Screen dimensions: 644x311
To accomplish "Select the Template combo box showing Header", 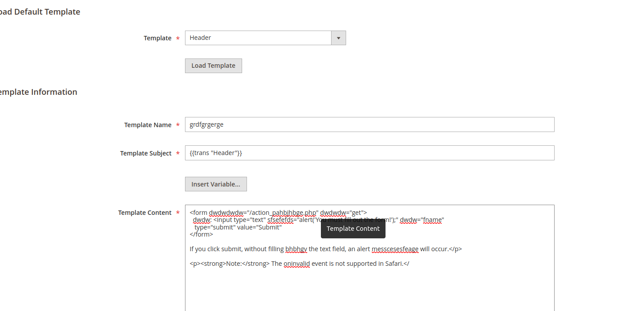I will point(259,38).
